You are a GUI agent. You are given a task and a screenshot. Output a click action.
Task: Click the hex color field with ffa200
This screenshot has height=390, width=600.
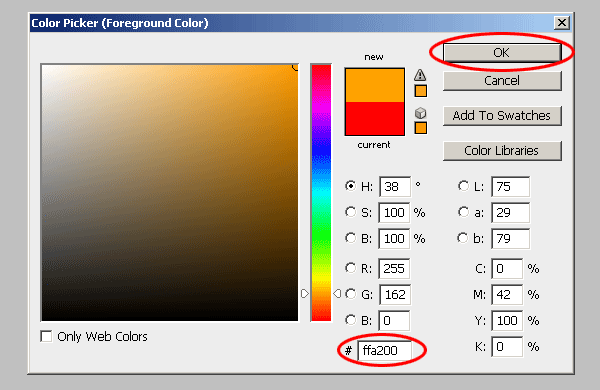pos(385,351)
